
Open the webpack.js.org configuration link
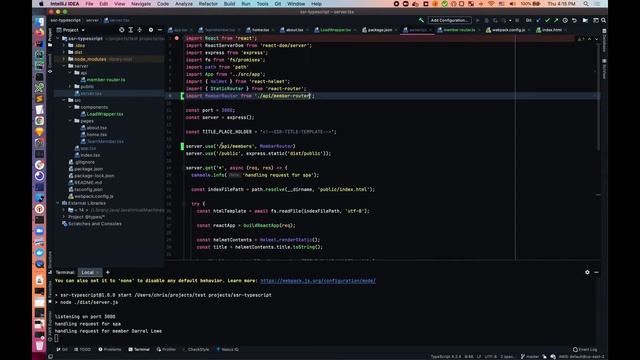pos(318,281)
